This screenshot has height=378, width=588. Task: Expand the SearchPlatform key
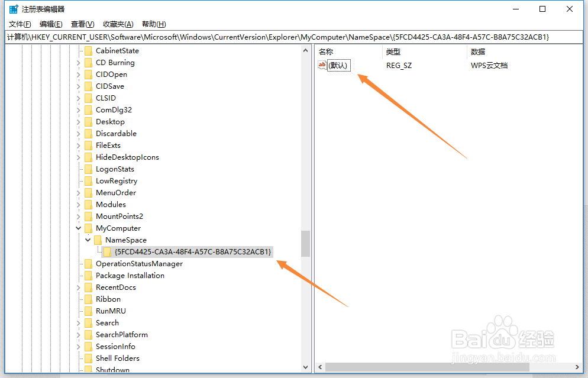pyautogui.click(x=78, y=335)
